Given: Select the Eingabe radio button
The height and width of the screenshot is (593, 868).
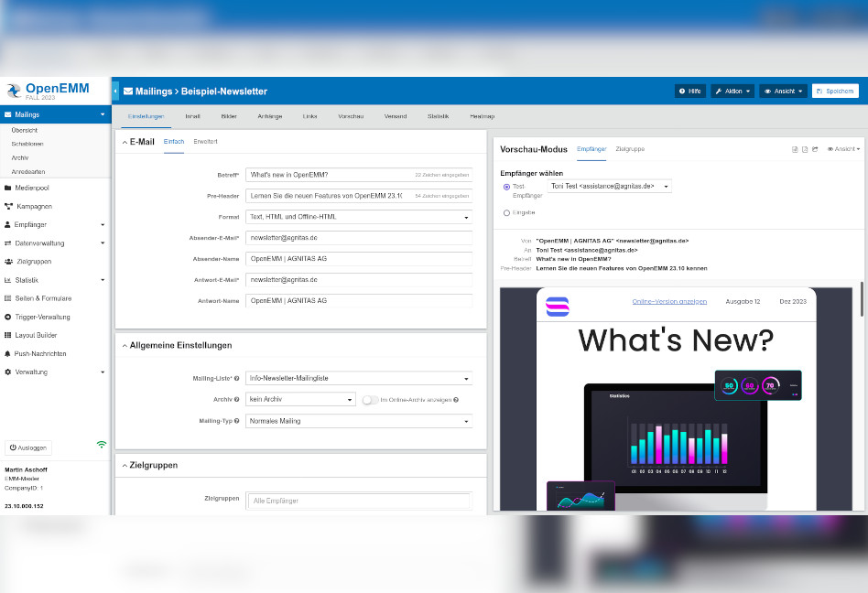Looking at the screenshot, I should click(x=506, y=213).
